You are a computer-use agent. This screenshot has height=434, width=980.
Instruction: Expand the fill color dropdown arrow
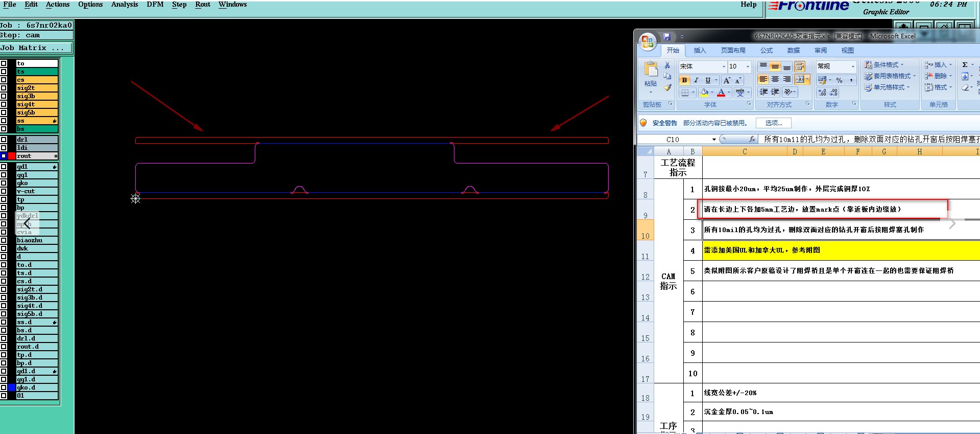pos(712,93)
